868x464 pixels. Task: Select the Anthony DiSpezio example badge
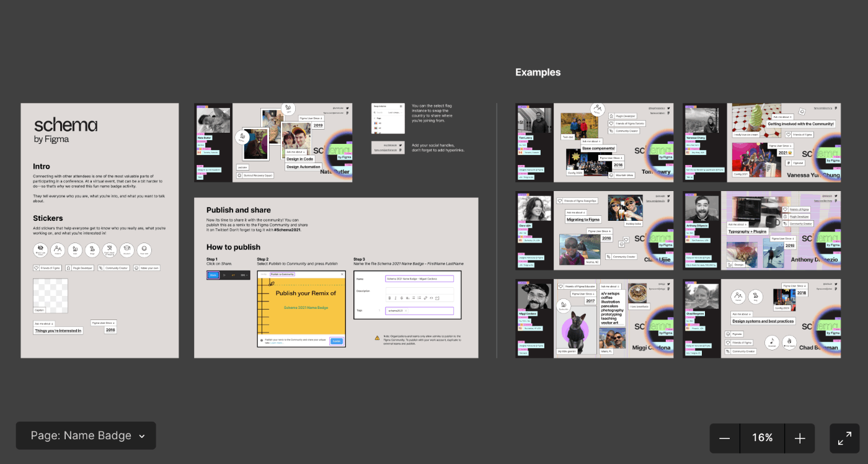[x=762, y=231]
